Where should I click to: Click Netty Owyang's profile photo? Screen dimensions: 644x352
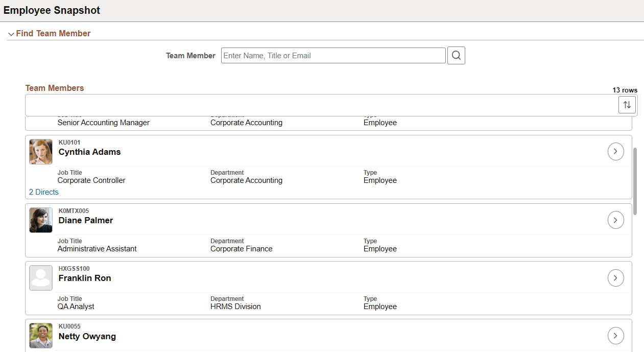[x=40, y=336]
